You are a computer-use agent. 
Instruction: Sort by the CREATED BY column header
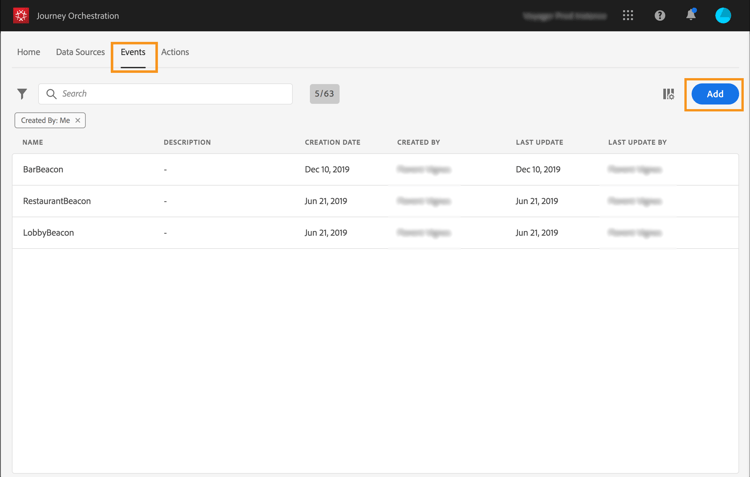point(419,142)
